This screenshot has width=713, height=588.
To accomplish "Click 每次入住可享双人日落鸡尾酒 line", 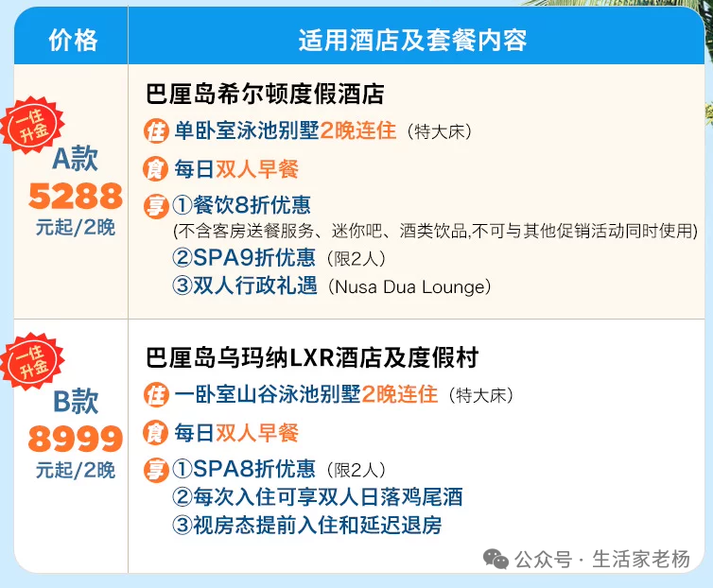I will click(x=318, y=496).
